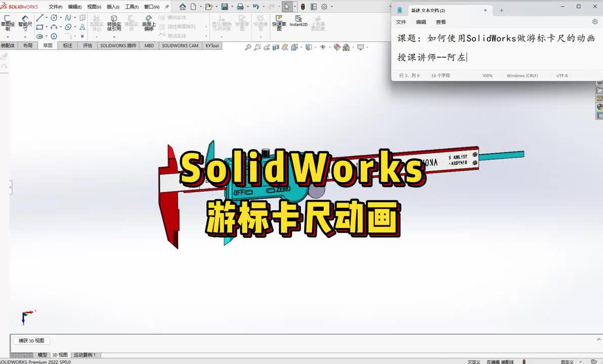This screenshot has height=364, width=603.
Task: Select the Arc sketch tool
Action: point(54,27)
